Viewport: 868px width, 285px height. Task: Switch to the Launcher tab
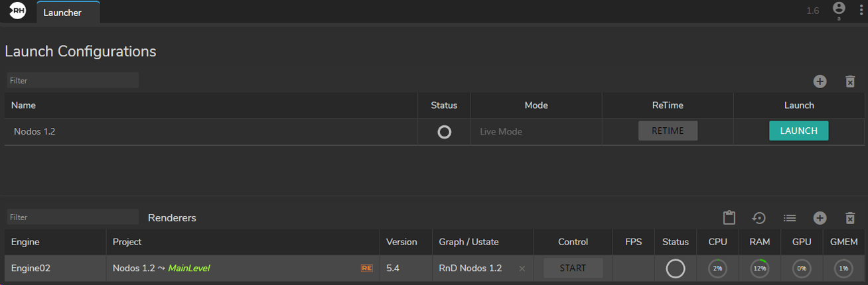click(x=62, y=13)
